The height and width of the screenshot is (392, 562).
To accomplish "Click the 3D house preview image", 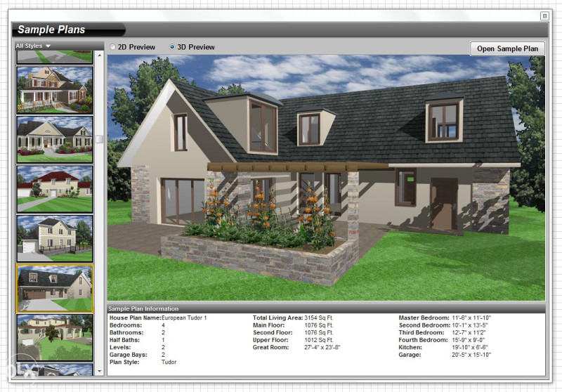I will pos(326,177).
